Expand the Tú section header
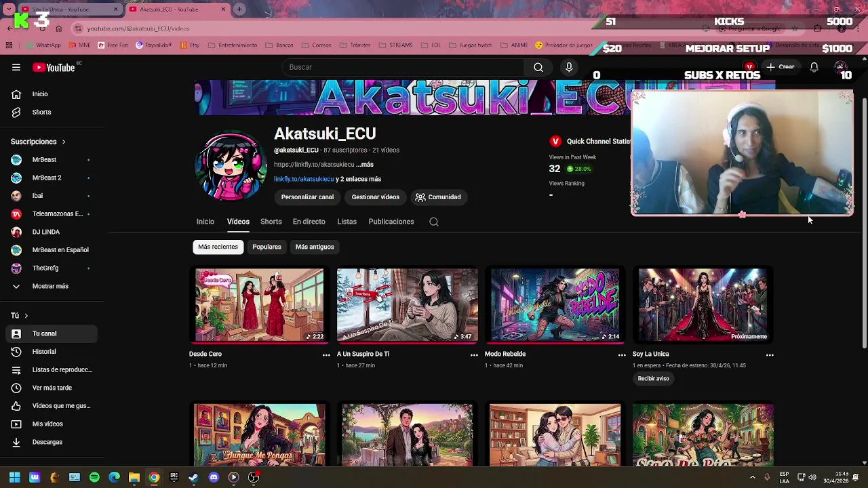Screen dimensions: 868x488 click(x=19, y=316)
